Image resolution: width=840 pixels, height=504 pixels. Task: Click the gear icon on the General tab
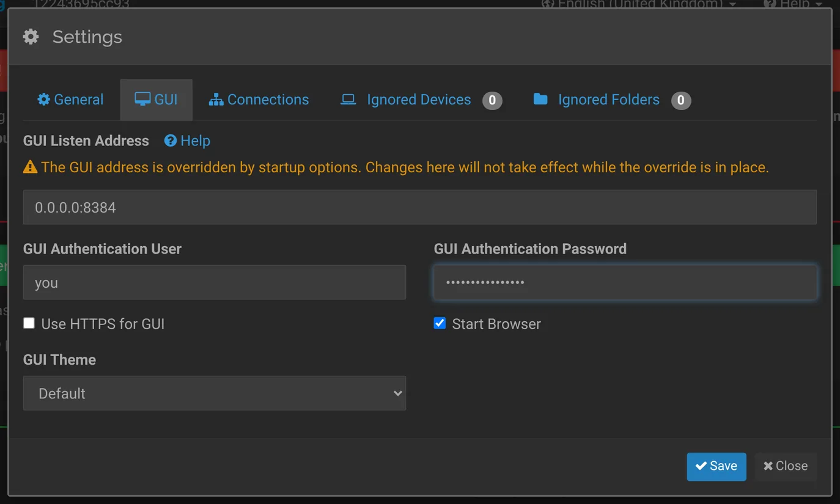tap(43, 100)
